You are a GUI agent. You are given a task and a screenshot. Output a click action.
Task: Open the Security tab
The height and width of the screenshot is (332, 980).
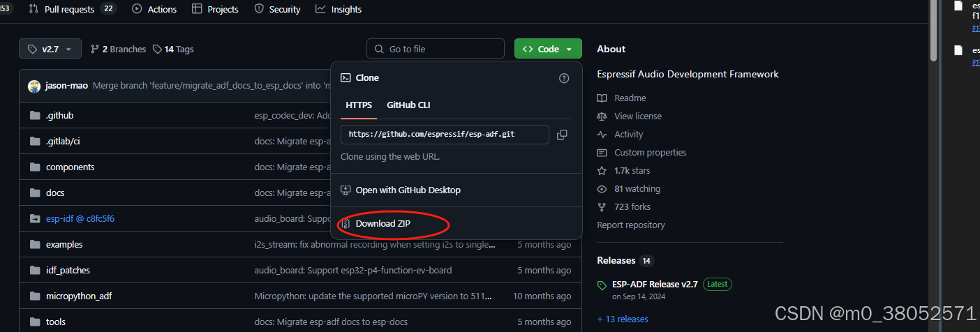[x=277, y=9]
